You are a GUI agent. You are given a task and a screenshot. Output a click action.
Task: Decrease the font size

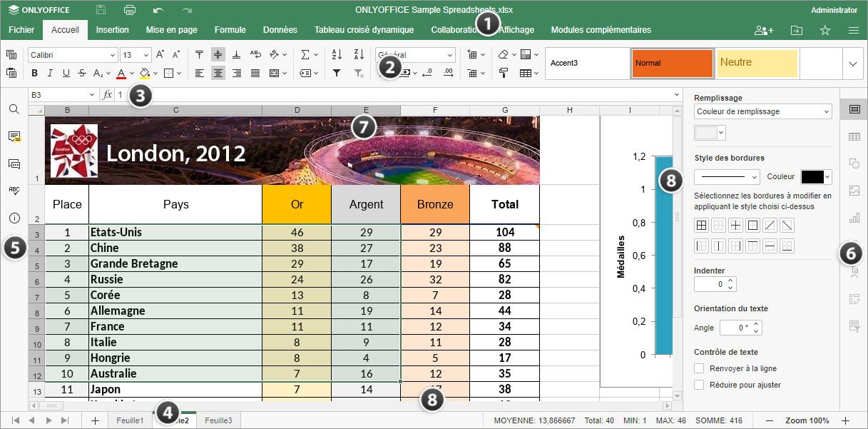(x=176, y=55)
